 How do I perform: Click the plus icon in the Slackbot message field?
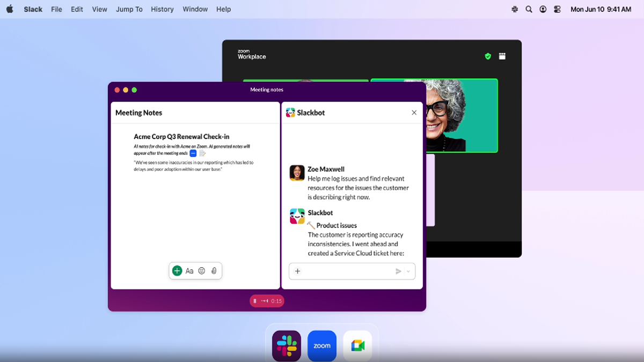coord(297,271)
